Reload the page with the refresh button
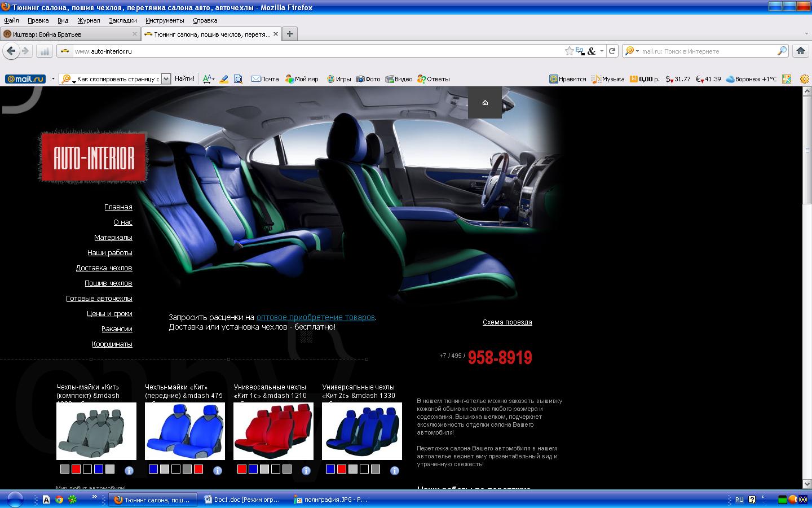 coord(612,51)
